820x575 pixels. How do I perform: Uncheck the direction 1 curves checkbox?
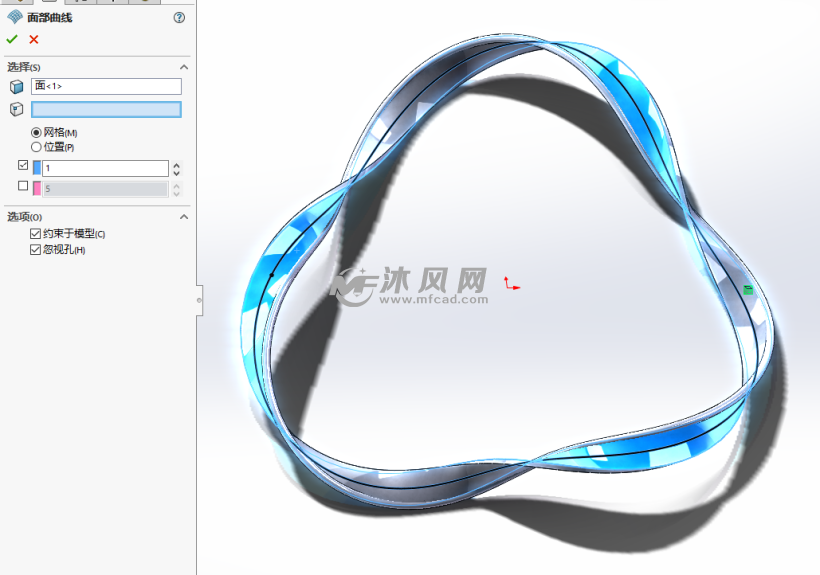tap(23, 165)
